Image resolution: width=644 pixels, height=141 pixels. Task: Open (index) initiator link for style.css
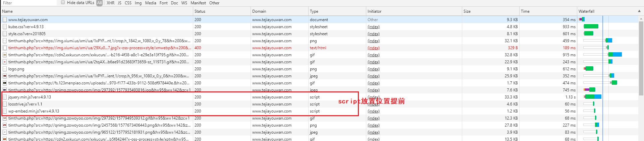[373, 34]
